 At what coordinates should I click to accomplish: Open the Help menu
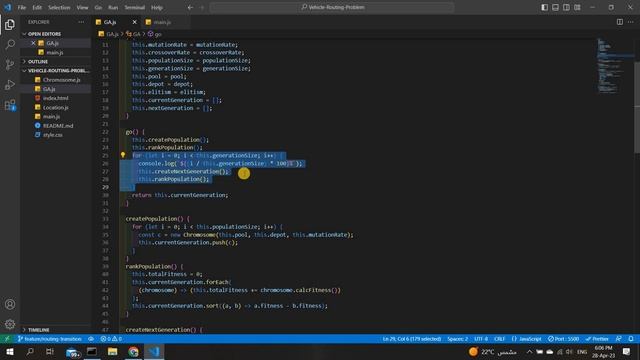157,7
